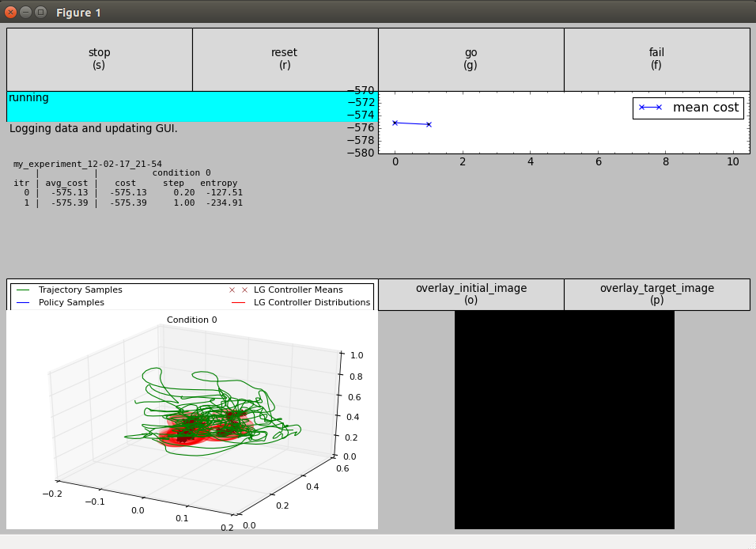
Task: Click the stop (s) button
Action: 100,59
